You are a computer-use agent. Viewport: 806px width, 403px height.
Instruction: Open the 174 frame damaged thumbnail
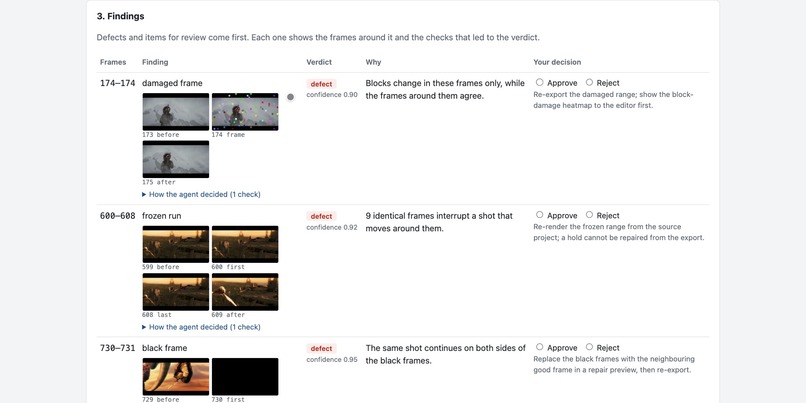(x=245, y=112)
